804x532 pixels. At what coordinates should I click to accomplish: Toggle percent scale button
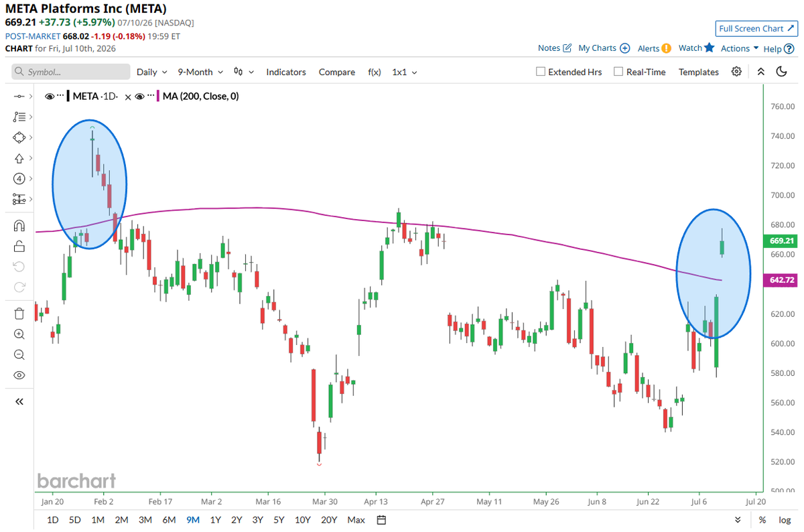coord(762,520)
